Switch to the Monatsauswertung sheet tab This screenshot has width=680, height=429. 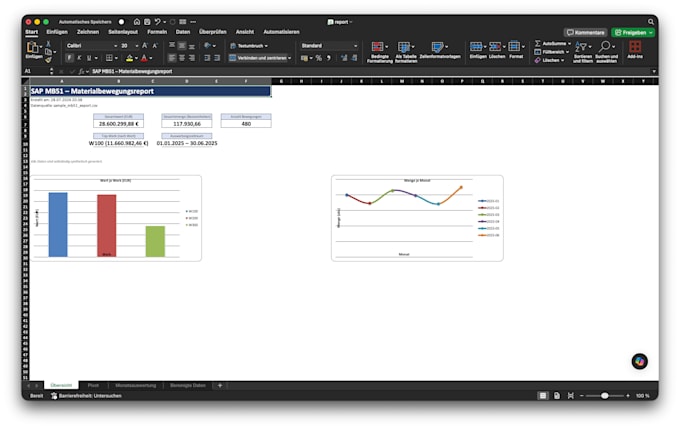[x=136, y=385]
